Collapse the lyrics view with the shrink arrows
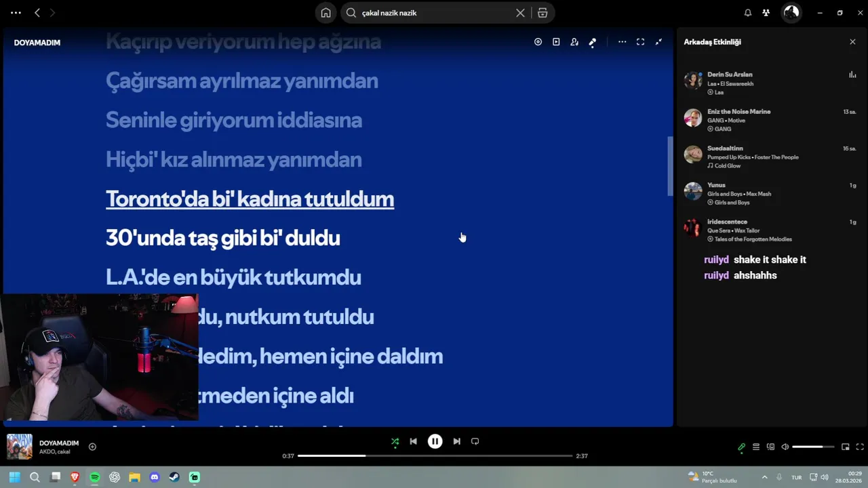The image size is (868, 488). (658, 42)
